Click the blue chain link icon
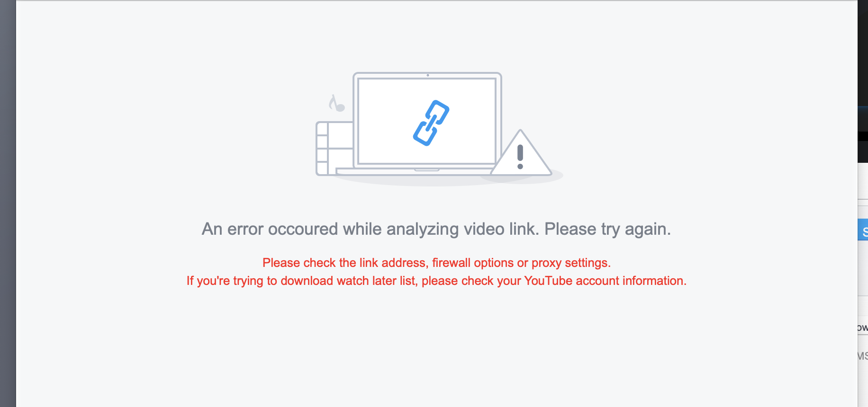The width and height of the screenshot is (868, 407). [x=431, y=123]
